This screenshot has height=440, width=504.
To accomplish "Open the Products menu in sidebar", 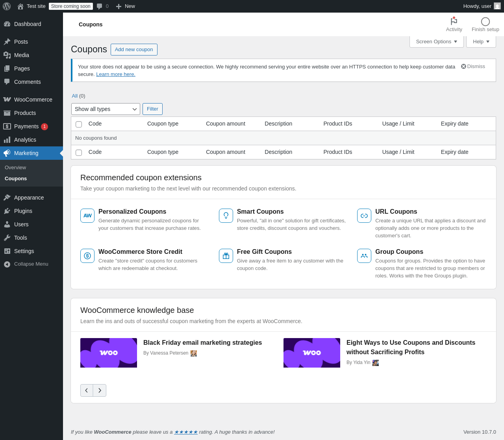I will [x=25, y=113].
